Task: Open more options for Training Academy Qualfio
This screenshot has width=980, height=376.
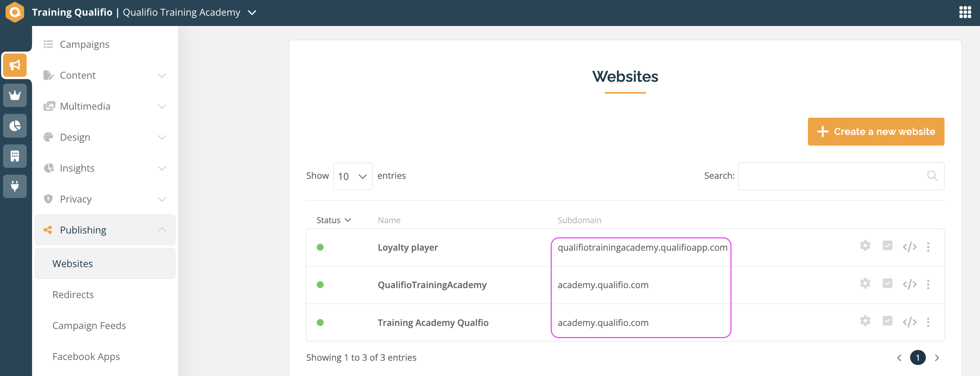Action: (x=928, y=322)
